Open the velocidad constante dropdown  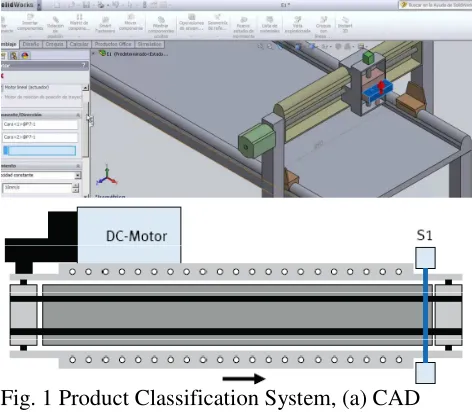pos(78,175)
